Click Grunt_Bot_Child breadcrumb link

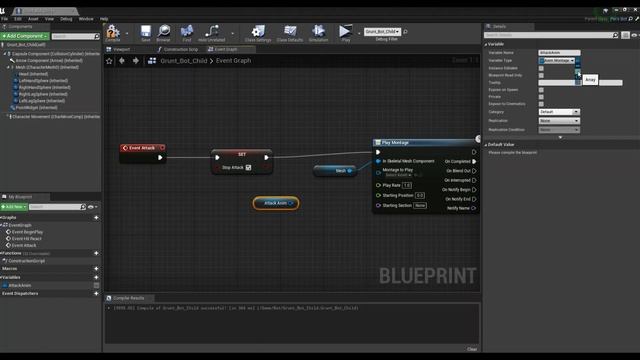pos(184,61)
